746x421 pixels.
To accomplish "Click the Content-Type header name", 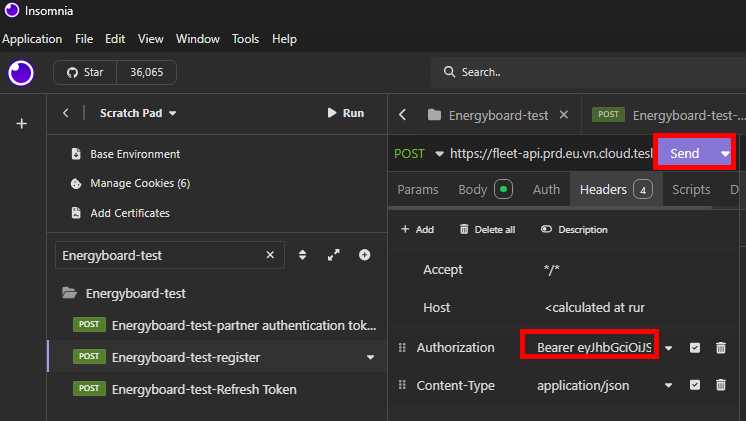I will tap(455, 385).
